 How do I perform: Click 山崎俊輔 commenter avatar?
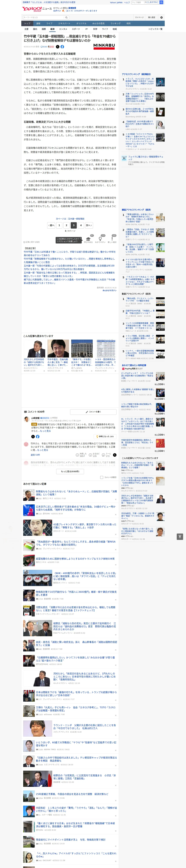(26, 419)
